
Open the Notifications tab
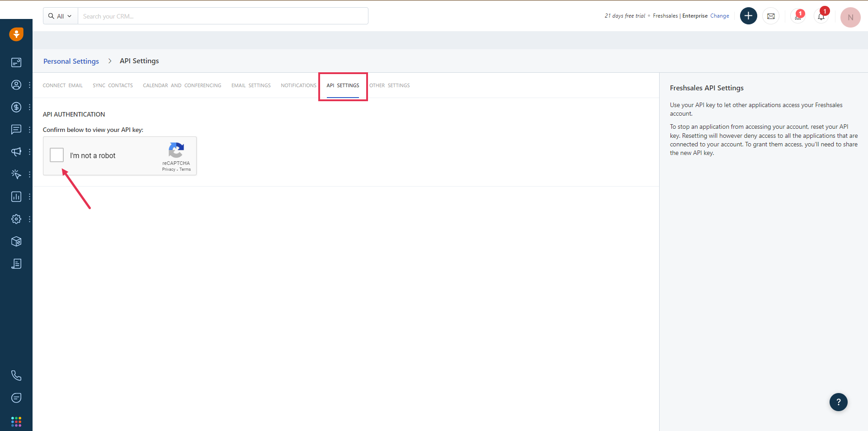(298, 85)
